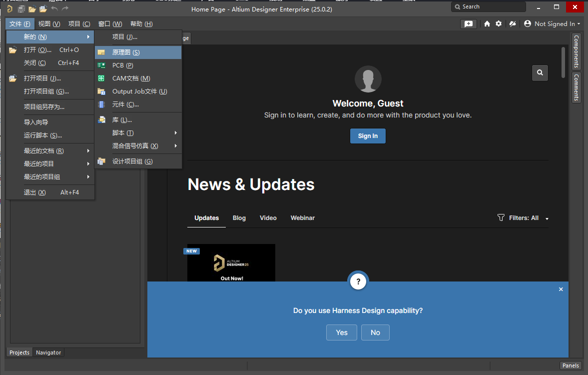Open the Comments side panel
This screenshot has height=375, width=588.
click(577, 87)
